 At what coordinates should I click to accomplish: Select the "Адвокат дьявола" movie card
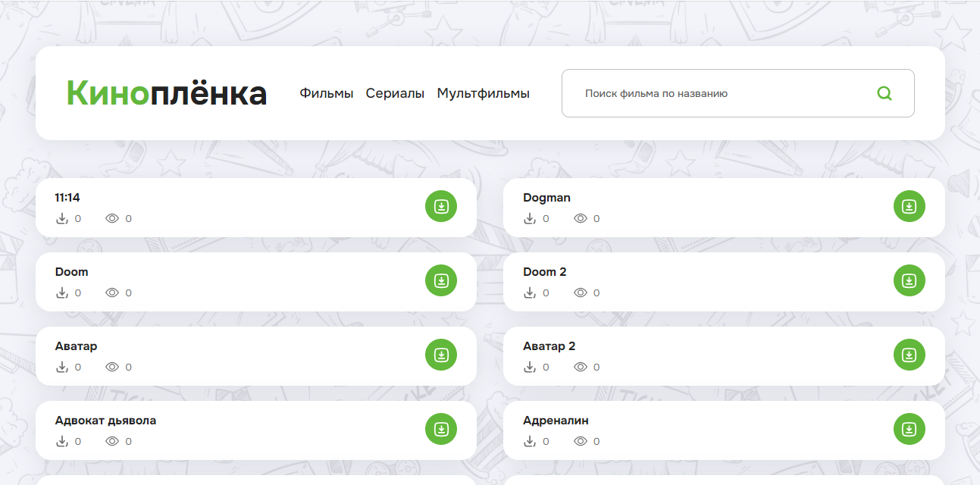click(105, 420)
